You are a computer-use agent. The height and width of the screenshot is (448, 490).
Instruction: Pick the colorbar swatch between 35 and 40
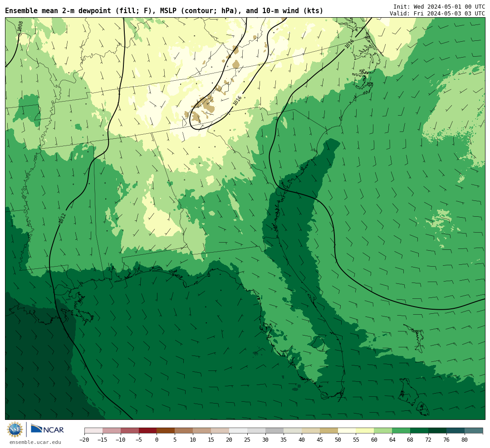(x=293, y=431)
